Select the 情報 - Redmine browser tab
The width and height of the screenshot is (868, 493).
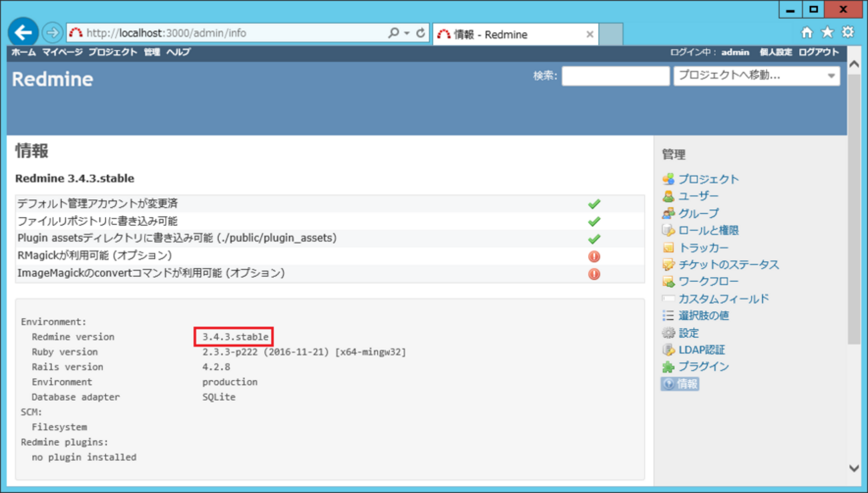point(515,34)
